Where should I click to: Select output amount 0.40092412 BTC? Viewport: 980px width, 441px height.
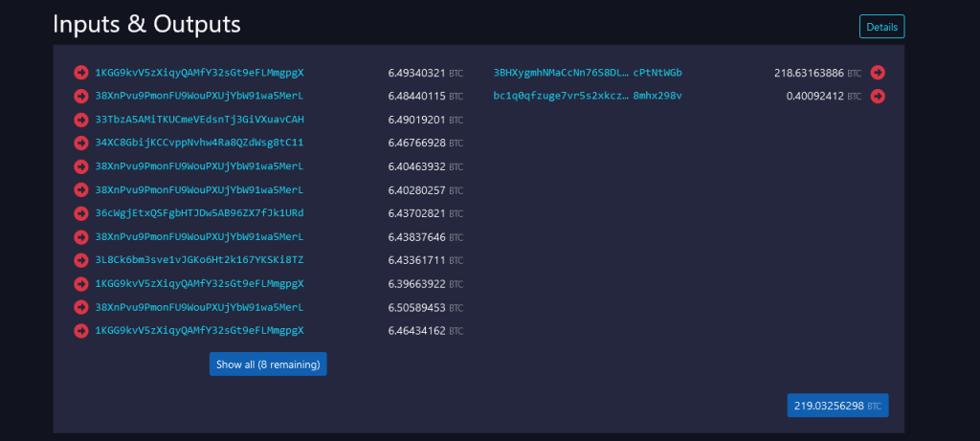[x=824, y=97]
